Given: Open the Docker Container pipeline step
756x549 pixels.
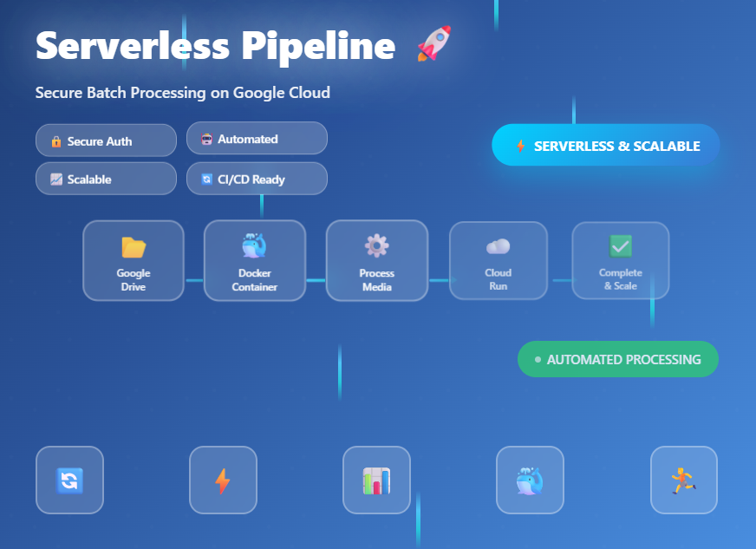Looking at the screenshot, I should coord(255,260).
